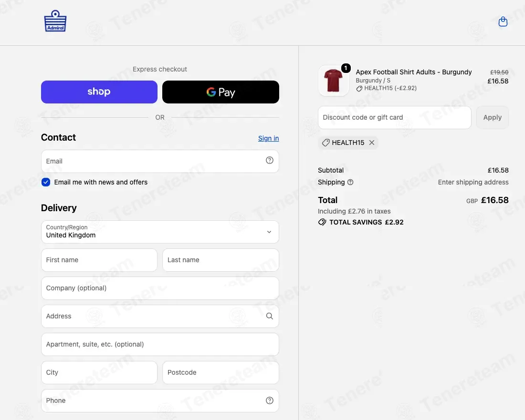
Task: Pay with Google Pay button
Action: coord(220,92)
